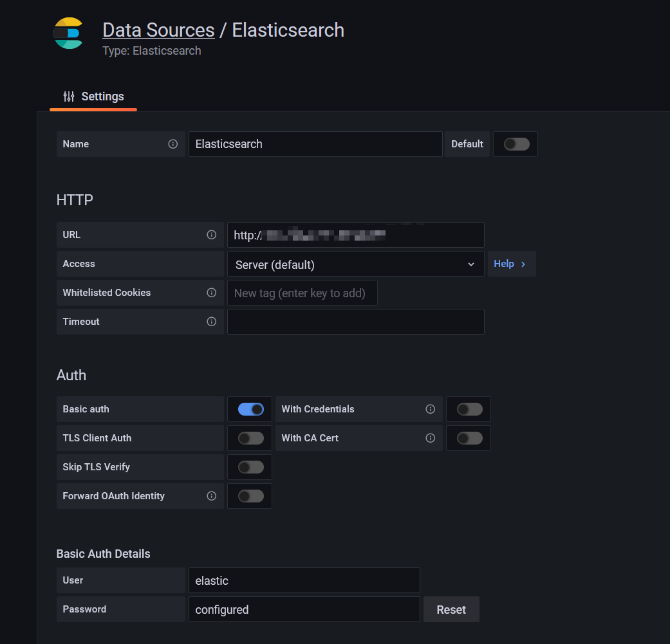This screenshot has height=644, width=670.
Task: Click the Elasticsearch logo icon
Action: [x=68, y=34]
